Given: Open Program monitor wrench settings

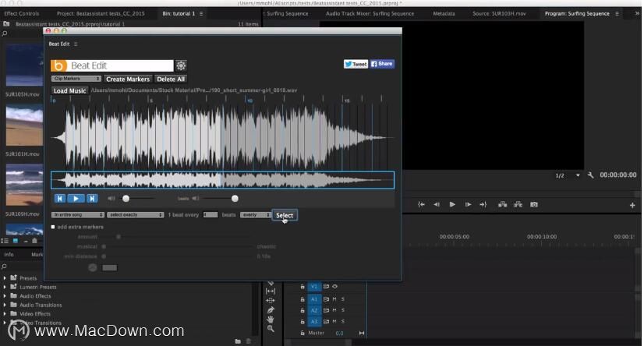Looking at the screenshot, I should pyautogui.click(x=591, y=175).
